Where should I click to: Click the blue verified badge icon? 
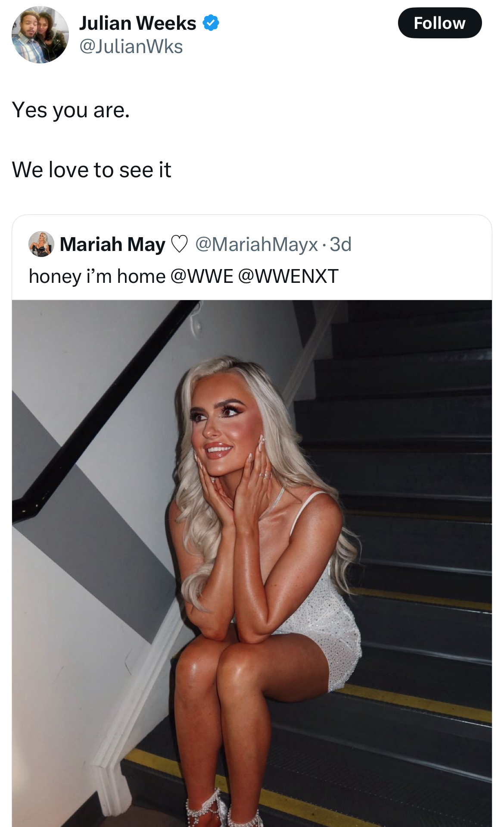click(211, 23)
